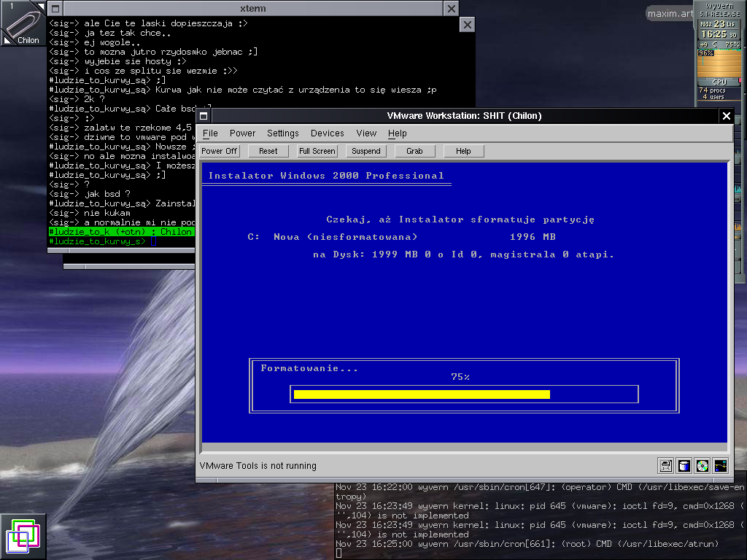Click the network adapter status icon
747x560 pixels.
pos(720,465)
